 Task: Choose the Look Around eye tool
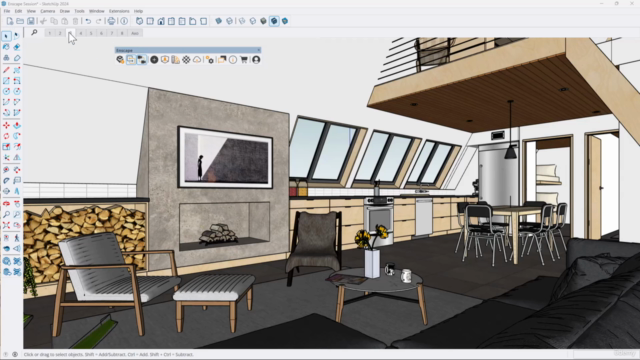tap(6, 248)
